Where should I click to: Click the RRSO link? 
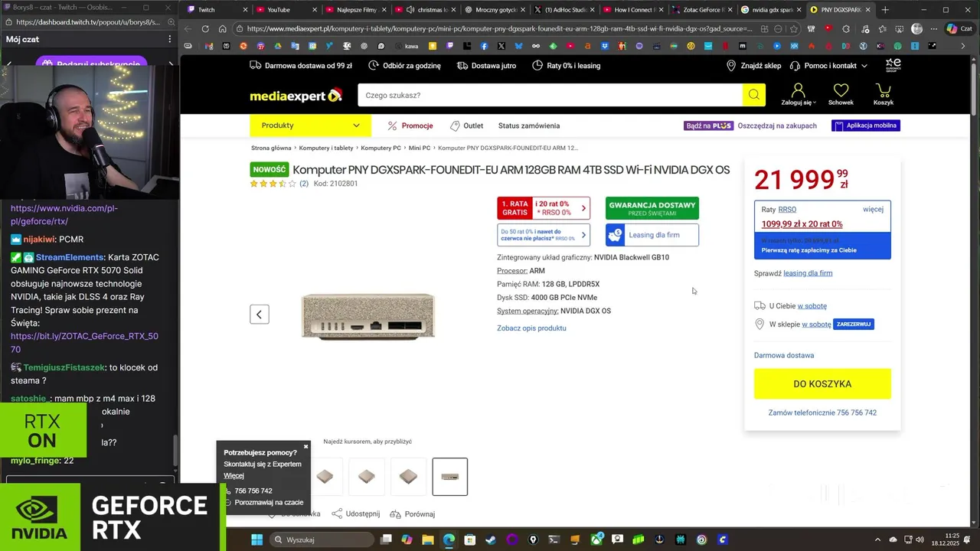click(787, 209)
